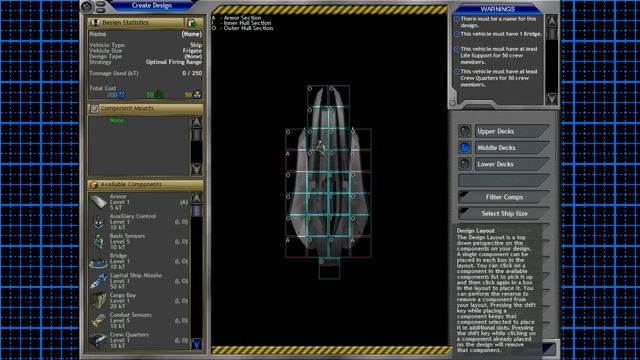The height and width of the screenshot is (360, 640).
Task: Select the Middle Decks radio light
Action: click(x=464, y=147)
